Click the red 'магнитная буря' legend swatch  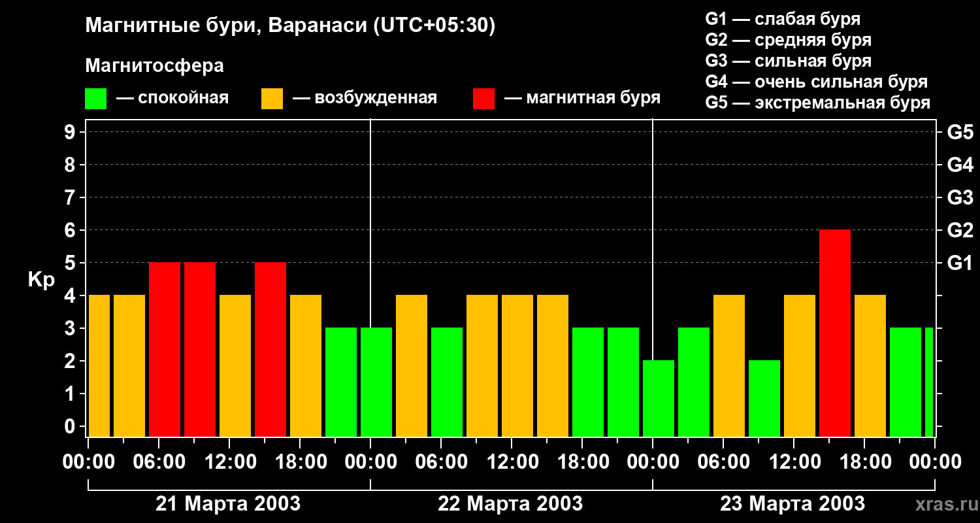[483, 99]
